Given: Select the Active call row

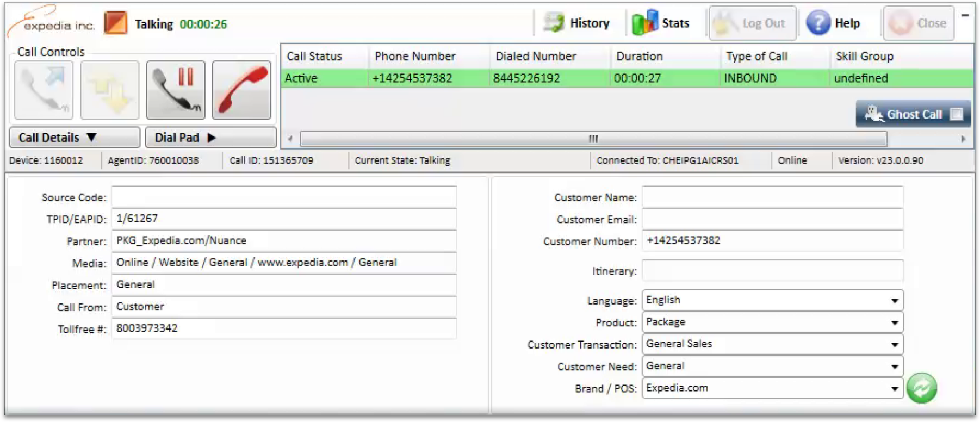Looking at the screenshot, I should (627, 78).
